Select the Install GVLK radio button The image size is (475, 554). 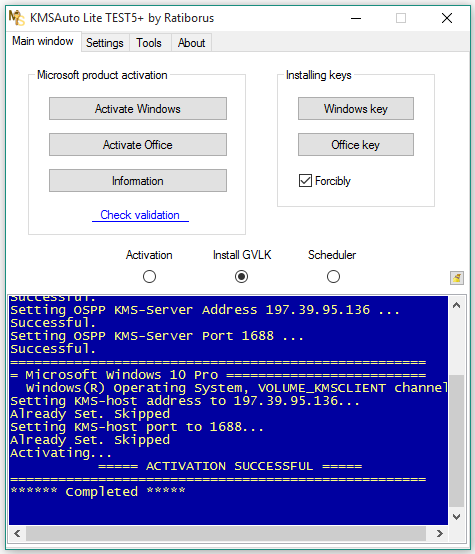(241, 277)
